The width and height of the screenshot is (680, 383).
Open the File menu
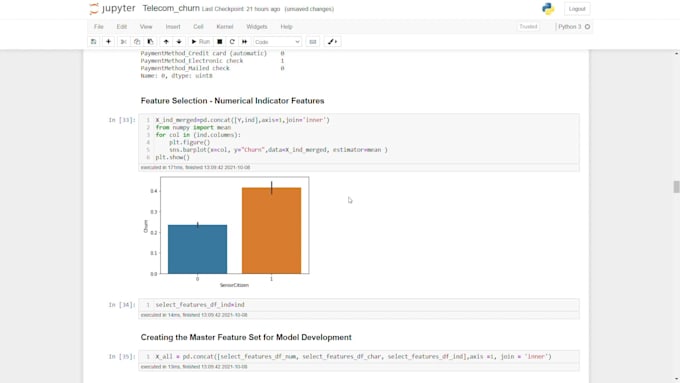99,27
